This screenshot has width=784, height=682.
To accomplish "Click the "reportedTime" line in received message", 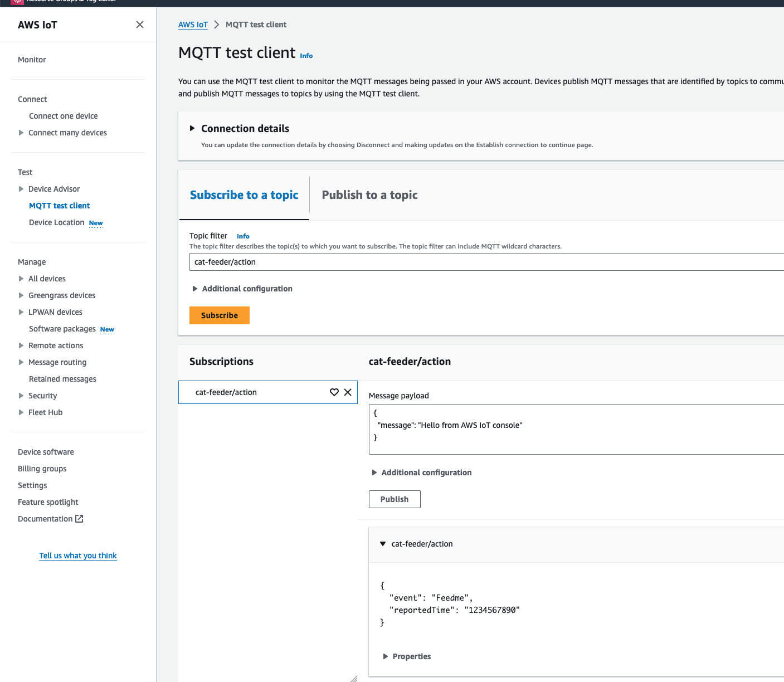I will (455, 610).
